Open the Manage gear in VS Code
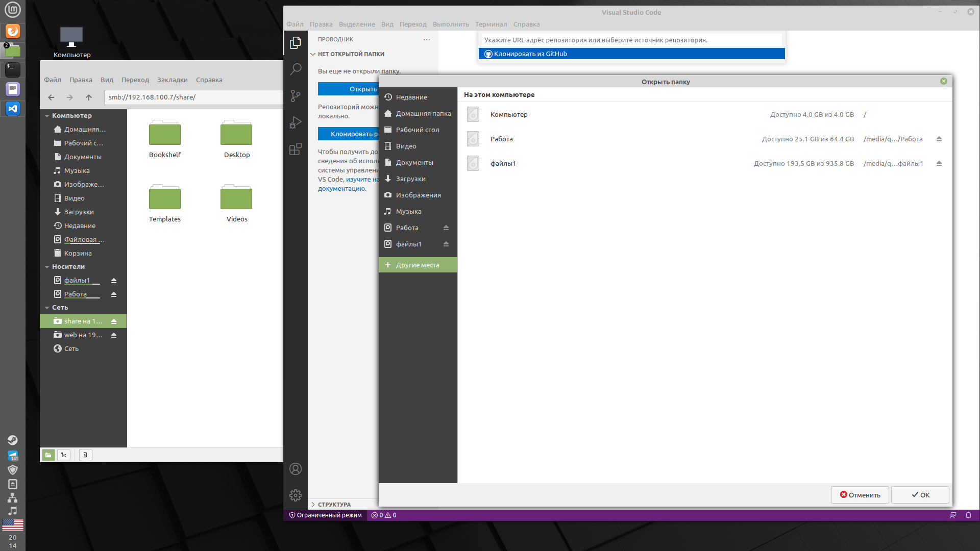 point(296,495)
